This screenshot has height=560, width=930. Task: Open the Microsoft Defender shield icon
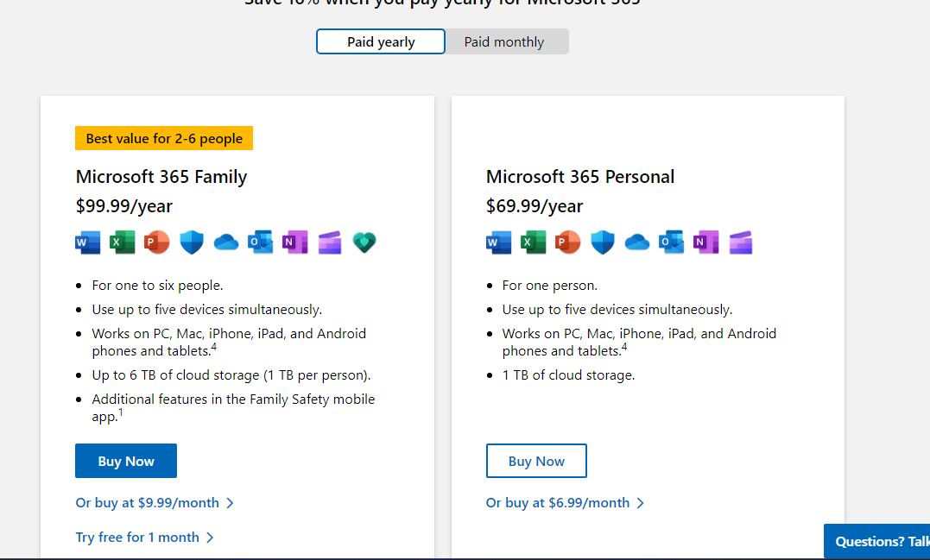(x=191, y=242)
